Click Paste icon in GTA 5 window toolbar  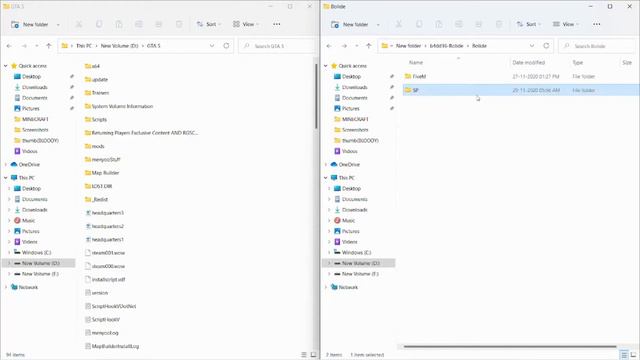point(119,24)
